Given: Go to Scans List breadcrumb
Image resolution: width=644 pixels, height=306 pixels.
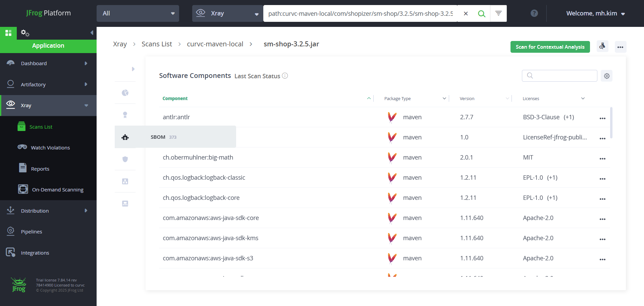Looking at the screenshot, I should coord(157,44).
